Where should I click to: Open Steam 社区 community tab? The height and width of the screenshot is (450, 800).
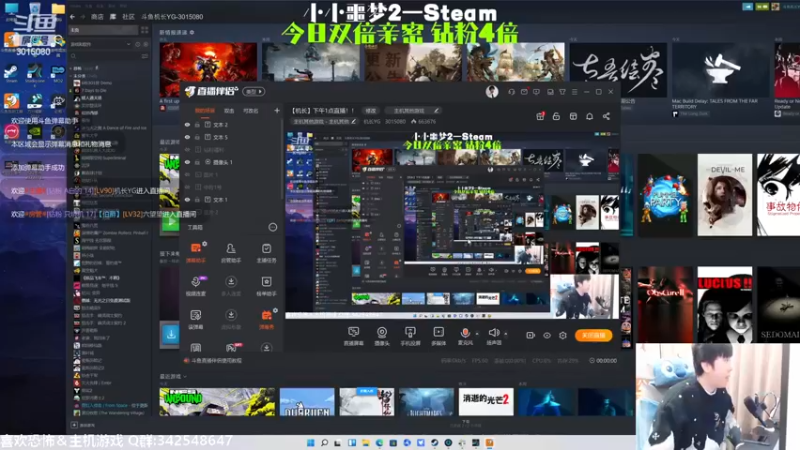pos(128,17)
